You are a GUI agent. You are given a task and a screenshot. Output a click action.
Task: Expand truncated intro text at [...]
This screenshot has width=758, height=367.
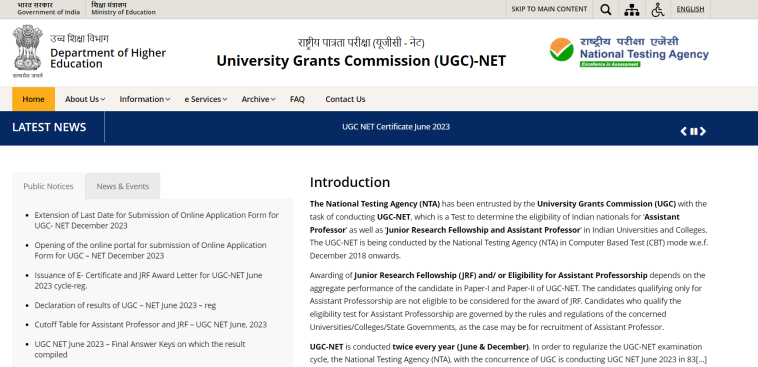click(x=702, y=360)
